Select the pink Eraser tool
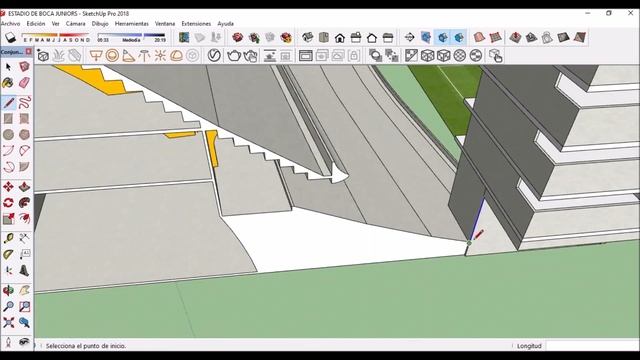This screenshot has height=360, width=640. click(x=24, y=83)
